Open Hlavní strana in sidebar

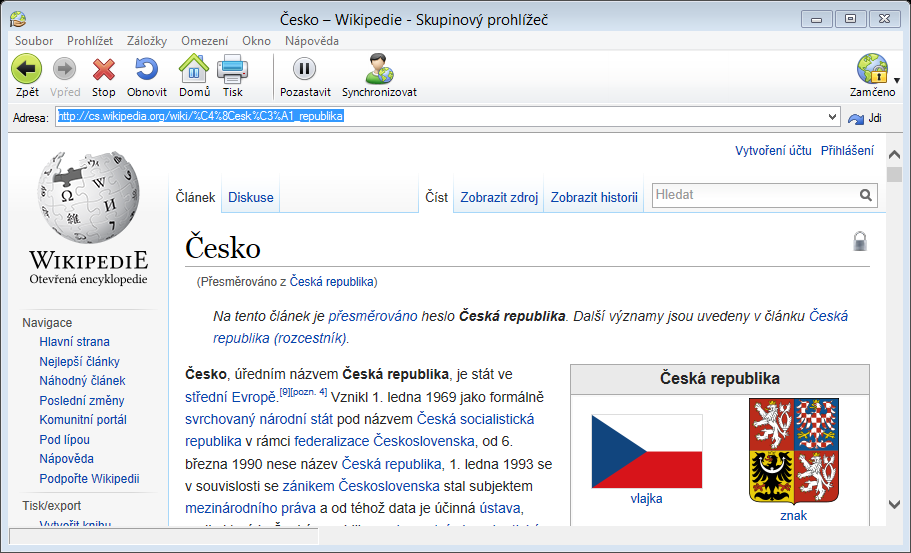point(74,342)
